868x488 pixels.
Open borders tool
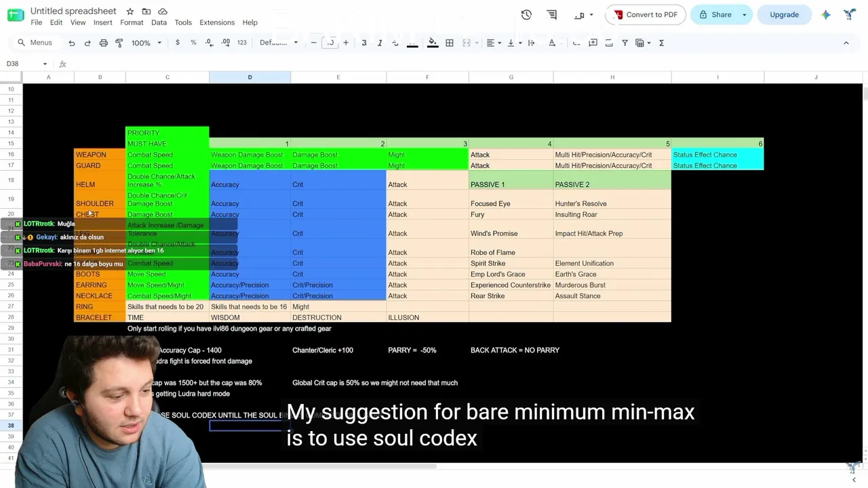coord(450,43)
